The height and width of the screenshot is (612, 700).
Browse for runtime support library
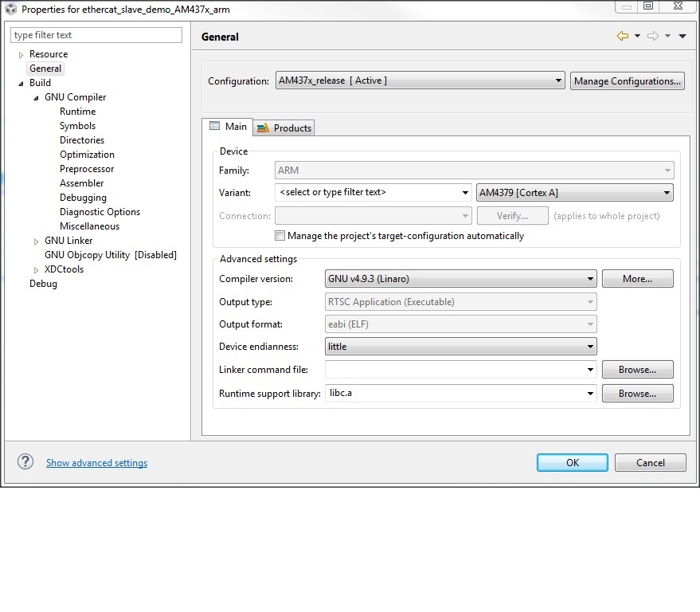click(x=638, y=393)
